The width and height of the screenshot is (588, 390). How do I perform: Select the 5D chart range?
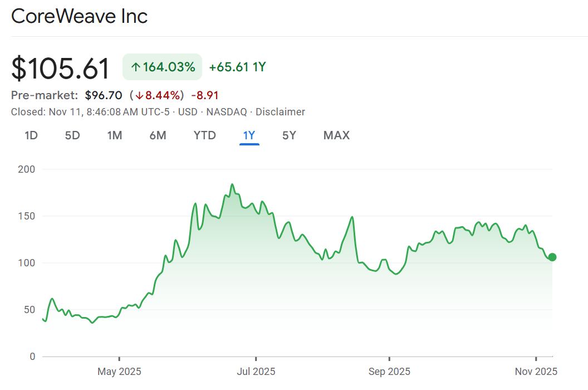point(72,135)
